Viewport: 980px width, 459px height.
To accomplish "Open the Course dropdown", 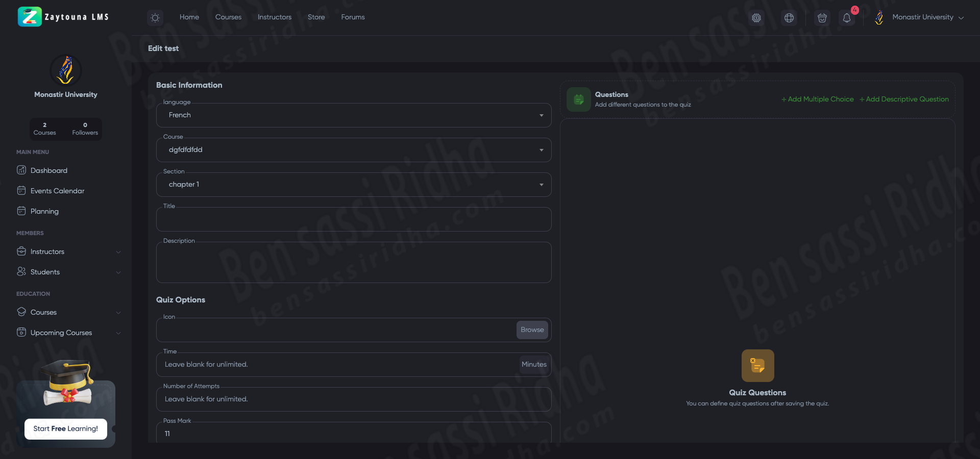I will point(353,150).
